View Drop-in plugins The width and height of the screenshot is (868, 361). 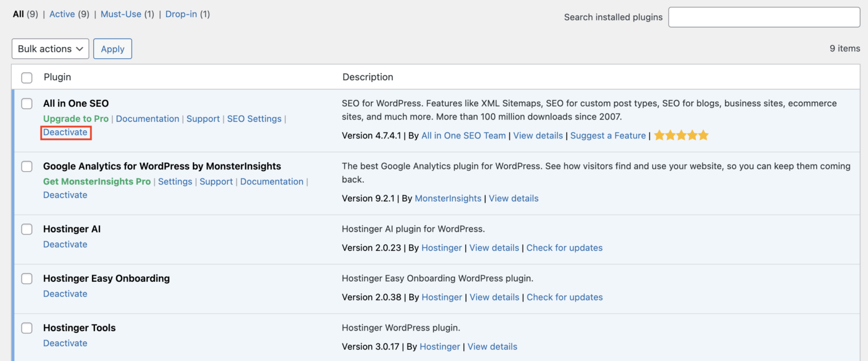coord(181,14)
